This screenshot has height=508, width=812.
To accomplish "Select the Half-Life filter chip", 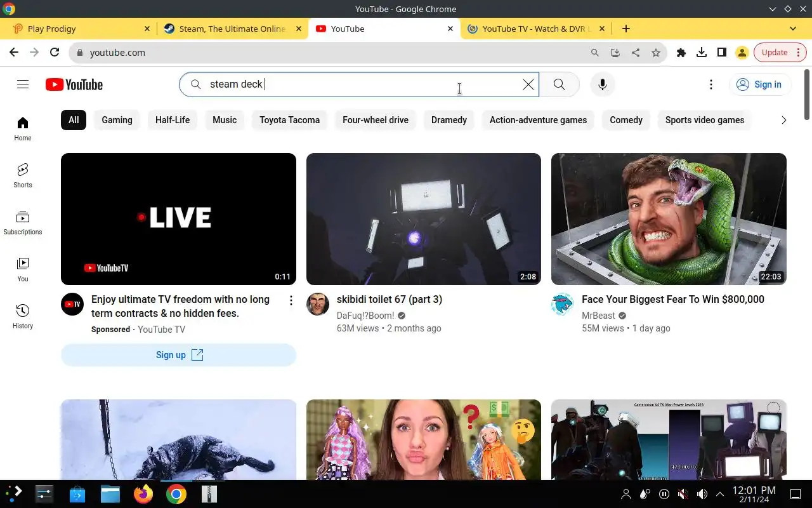I will pyautogui.click(x=173, y=120).
